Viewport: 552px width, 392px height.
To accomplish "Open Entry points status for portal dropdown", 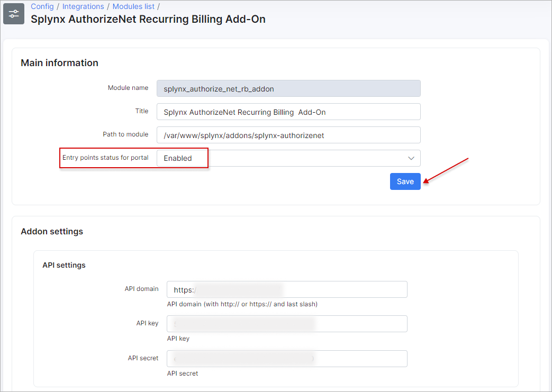I will coord(288,158).
